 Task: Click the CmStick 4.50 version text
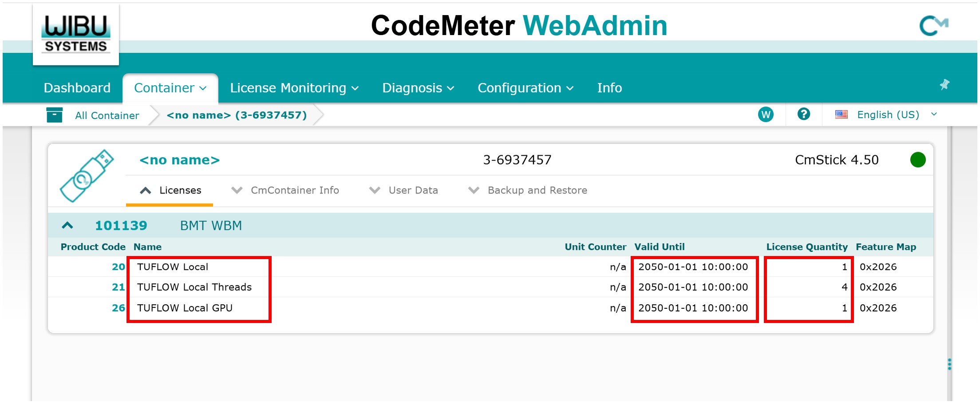coord(837,160)
